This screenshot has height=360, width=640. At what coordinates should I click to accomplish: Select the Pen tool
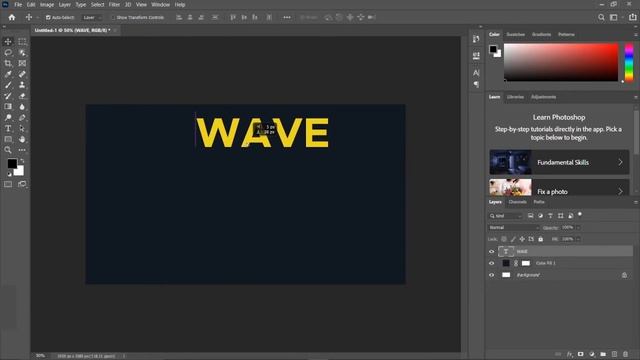(22, 118)
